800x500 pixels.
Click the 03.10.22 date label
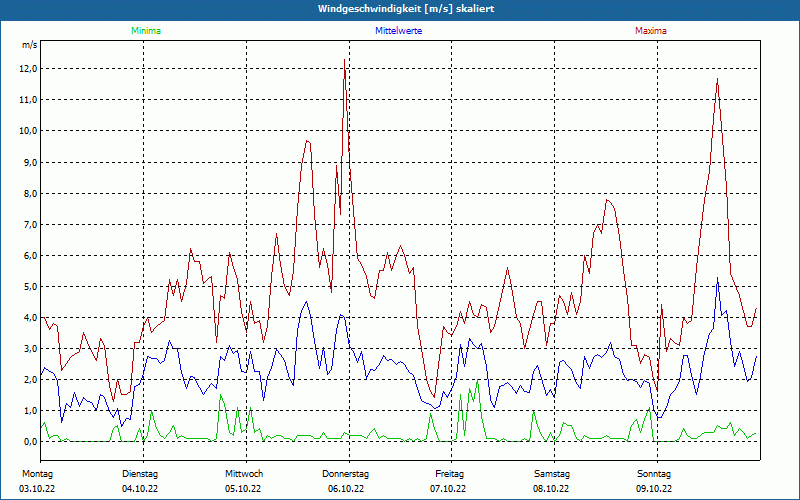pos(37,489)
